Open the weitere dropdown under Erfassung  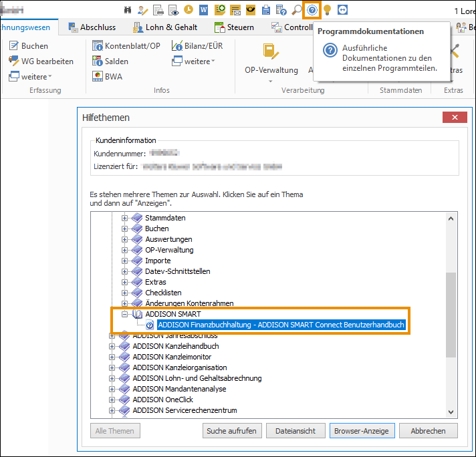[30, 77]
